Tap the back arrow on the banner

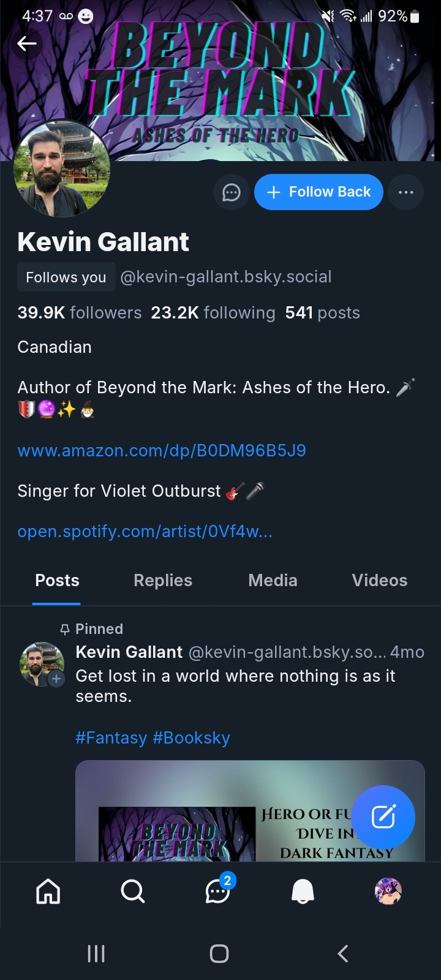tap(27, 43)
